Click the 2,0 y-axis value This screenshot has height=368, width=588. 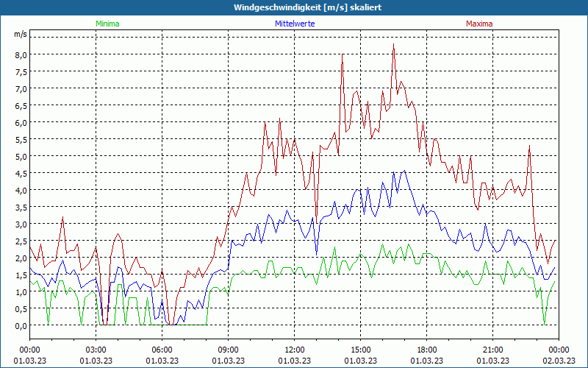21,258
